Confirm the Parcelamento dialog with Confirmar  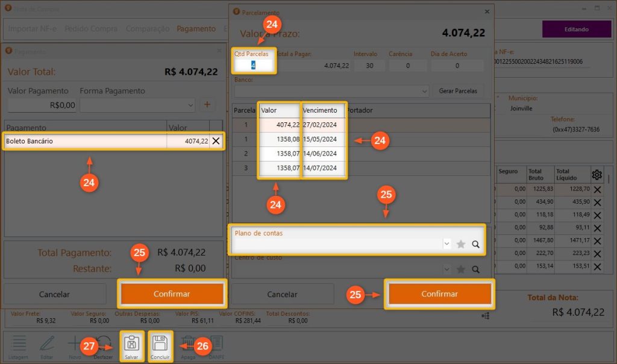[x=439, y=294]
